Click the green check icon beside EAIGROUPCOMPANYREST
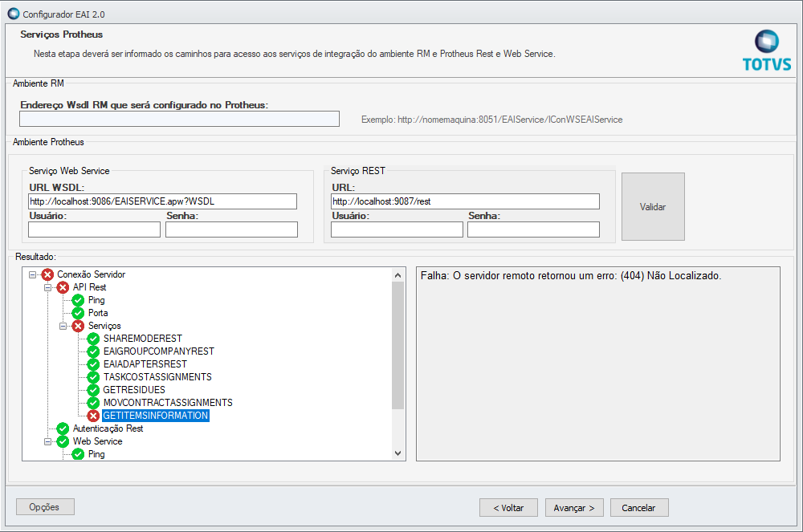 point(93,351)
